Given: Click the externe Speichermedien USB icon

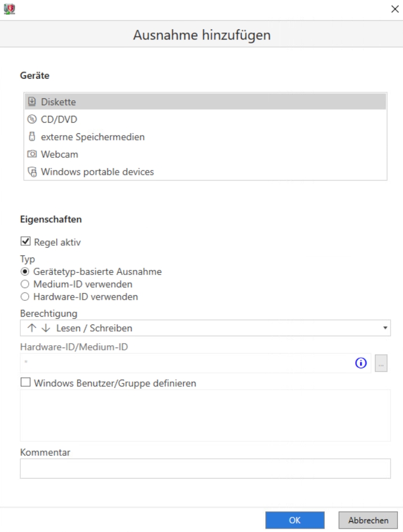Looking at the screenshot, I should click(x=32, y=137).
